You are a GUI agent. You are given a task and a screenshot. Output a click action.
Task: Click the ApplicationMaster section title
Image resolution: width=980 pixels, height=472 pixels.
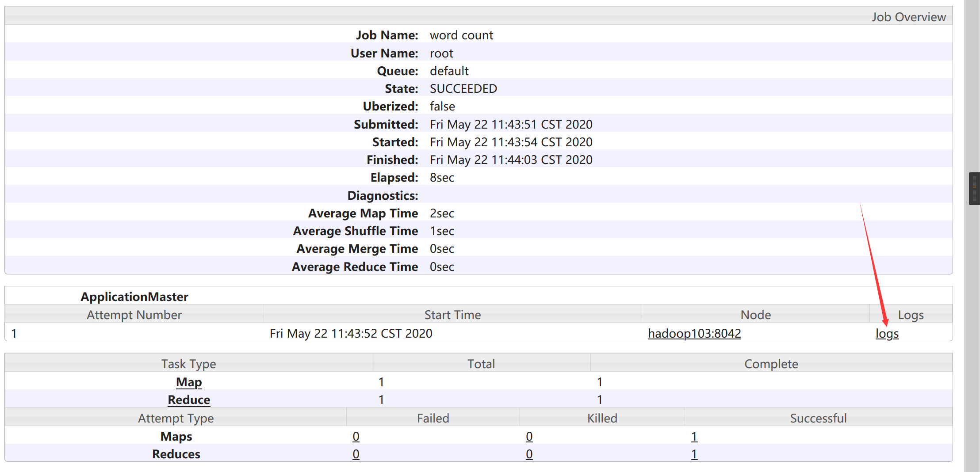pos(134,297)
